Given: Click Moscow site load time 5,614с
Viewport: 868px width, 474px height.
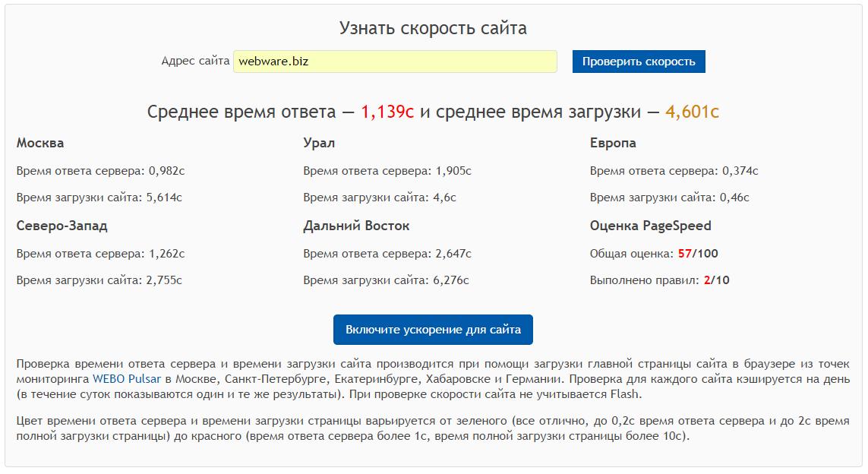Looking at the screenshot, I should click(163, 197).
